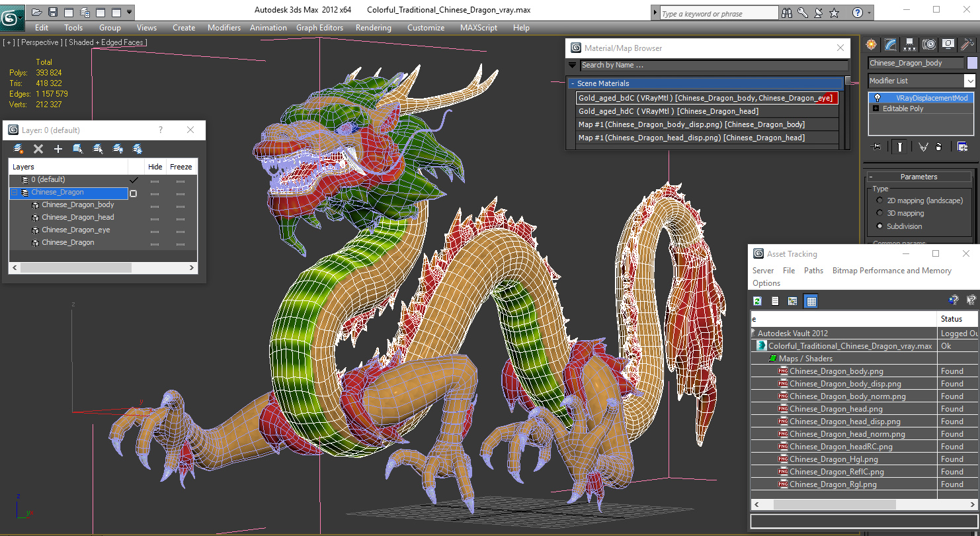980x536 pixels.
Task: Toggle Freeze for Chinese_Dragon_head layer row
Action: 181,218
